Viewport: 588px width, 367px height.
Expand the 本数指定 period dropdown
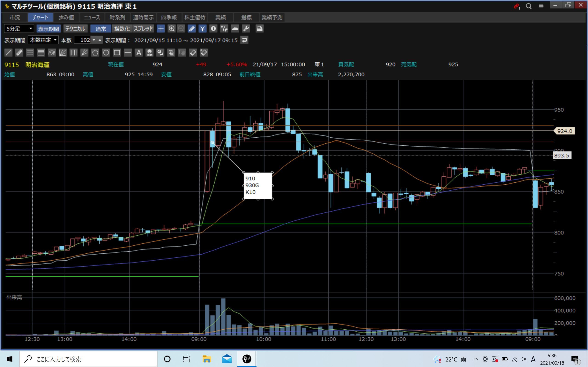[43, 40]
